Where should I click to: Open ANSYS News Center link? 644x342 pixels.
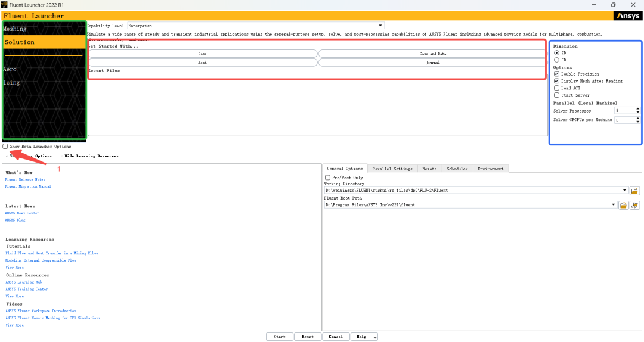point(22,213)
